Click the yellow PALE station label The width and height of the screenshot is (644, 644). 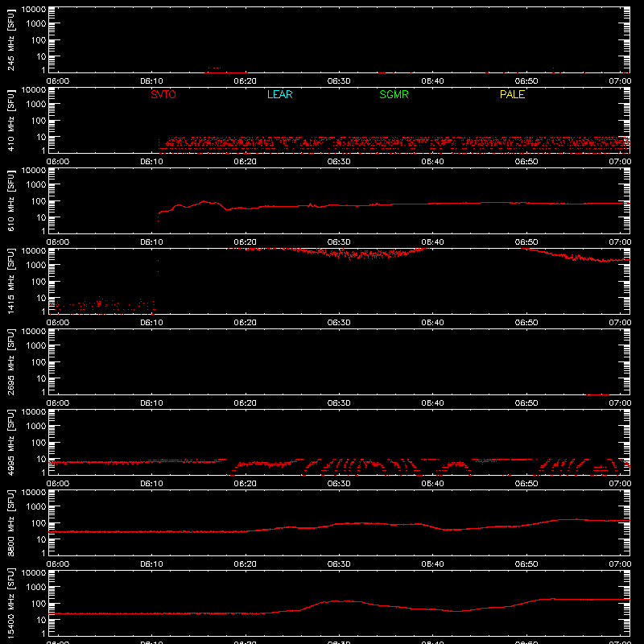pos(512,94)
